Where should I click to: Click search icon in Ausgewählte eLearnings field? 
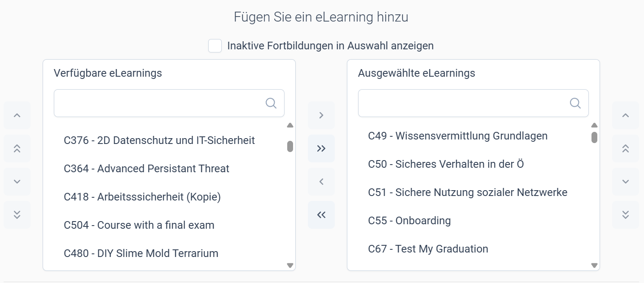[x=575, y=103]
